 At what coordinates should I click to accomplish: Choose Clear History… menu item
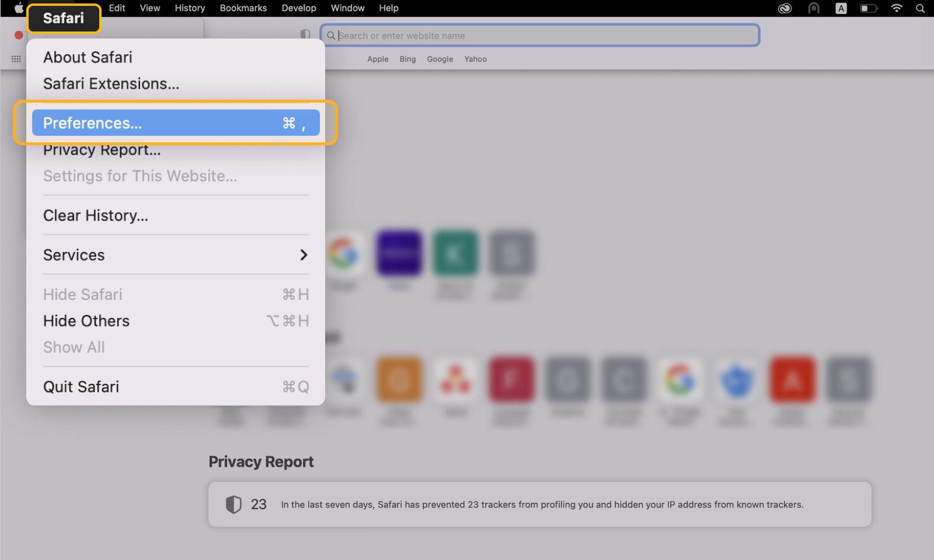96,216
